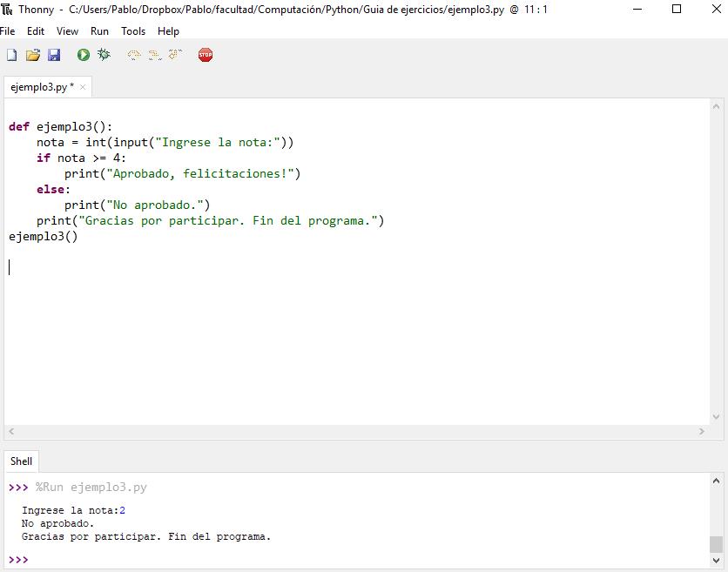Image resolution: width=728 pixels, height=572 pixels.
Task: Run the current script
Action: 81,54
